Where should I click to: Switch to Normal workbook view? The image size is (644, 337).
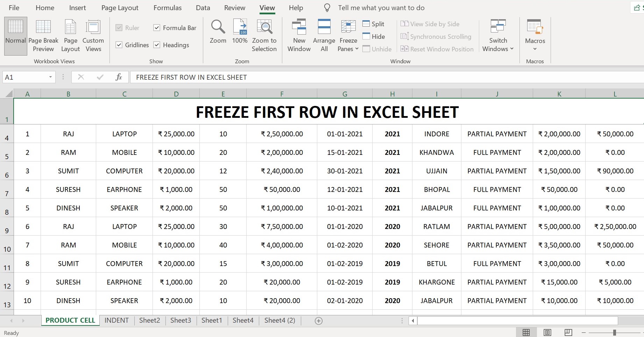pos(16,36)
